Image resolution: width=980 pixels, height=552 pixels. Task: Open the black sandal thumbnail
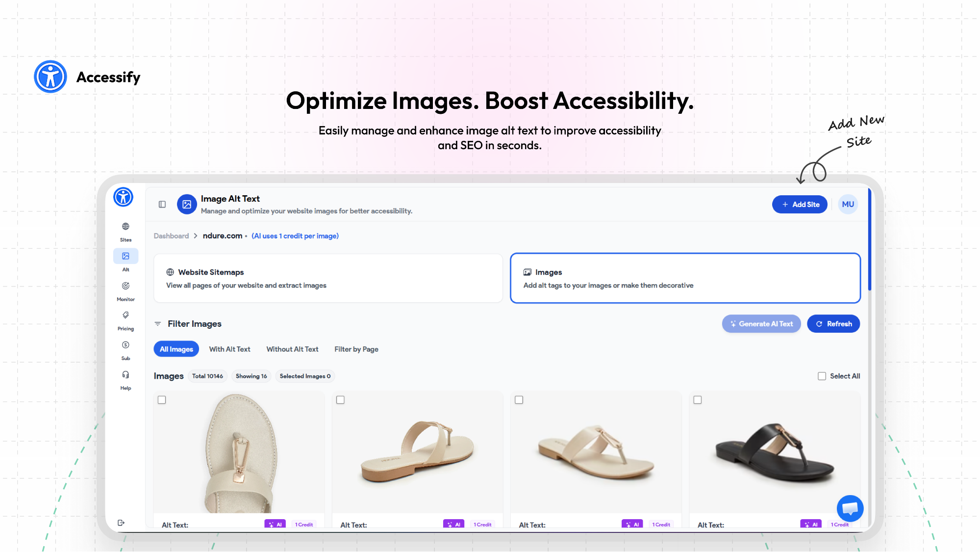click(x=775, y=452)
